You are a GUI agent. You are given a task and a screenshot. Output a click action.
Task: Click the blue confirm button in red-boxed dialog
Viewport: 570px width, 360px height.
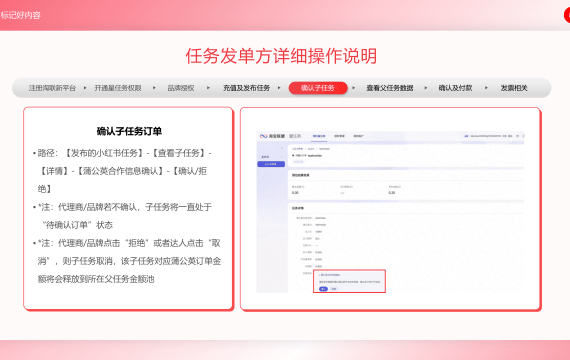(323, 289)
